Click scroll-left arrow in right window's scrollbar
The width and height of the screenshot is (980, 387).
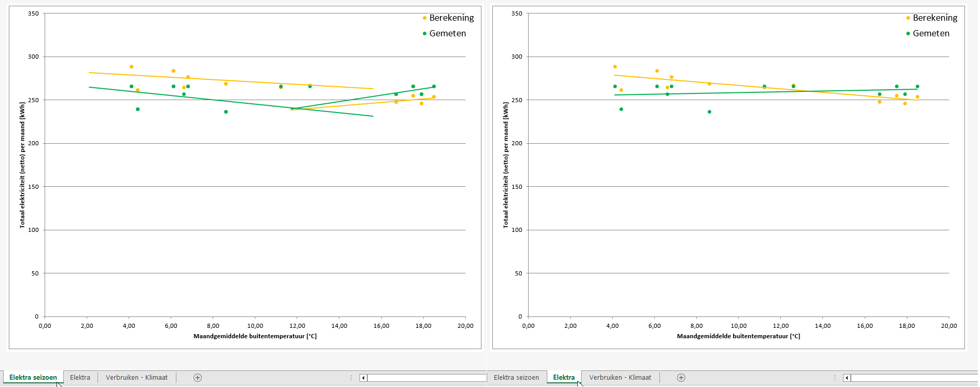click(847, 378)
